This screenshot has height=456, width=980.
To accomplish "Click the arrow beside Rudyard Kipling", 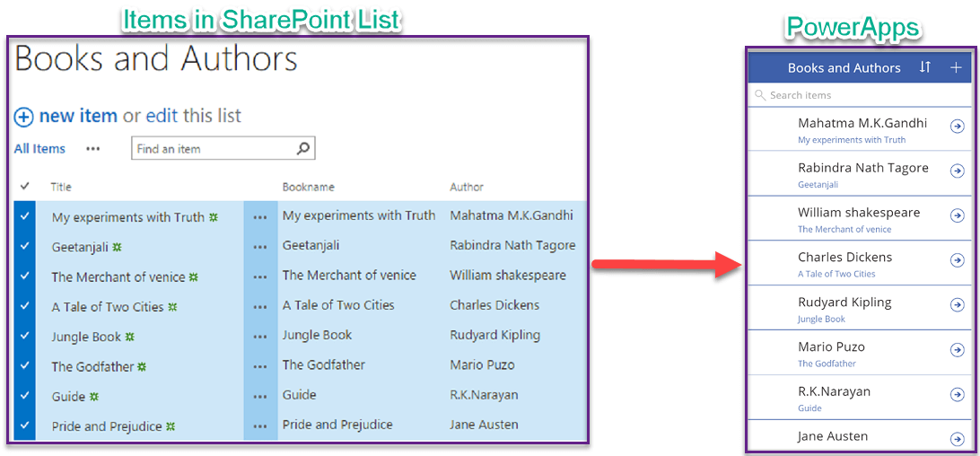I will click(957, 305).
